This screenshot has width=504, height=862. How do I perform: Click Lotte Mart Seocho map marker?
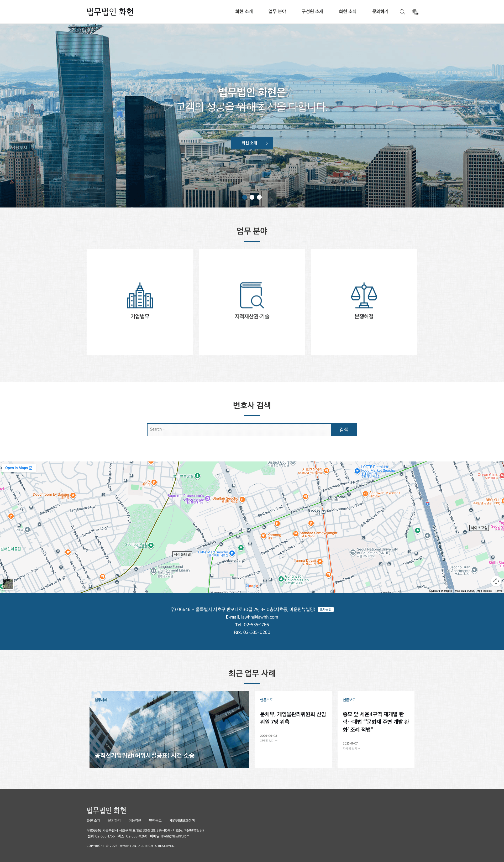(x=232, y=553)
